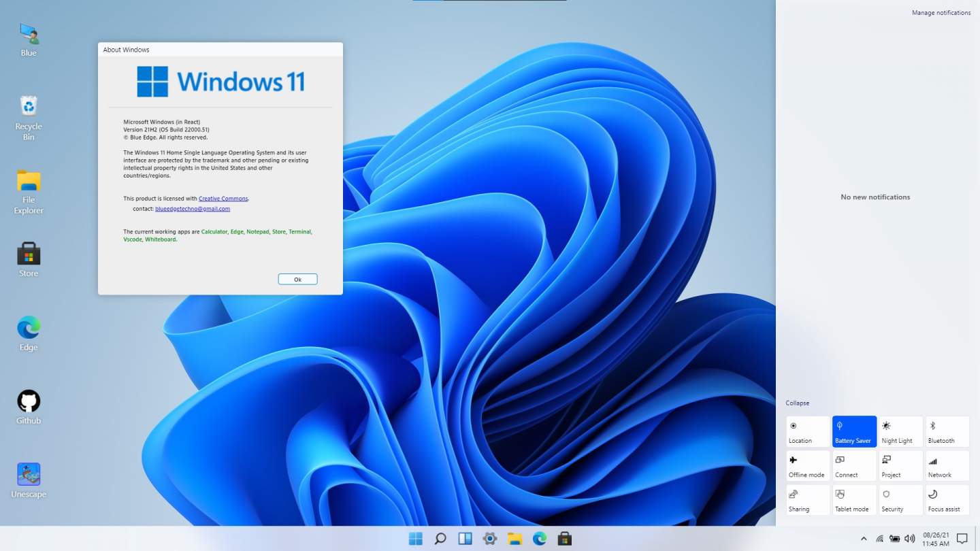The image size is (980, 551).
Task: Open Task View from the taskbar
Action: coord(464,538)
